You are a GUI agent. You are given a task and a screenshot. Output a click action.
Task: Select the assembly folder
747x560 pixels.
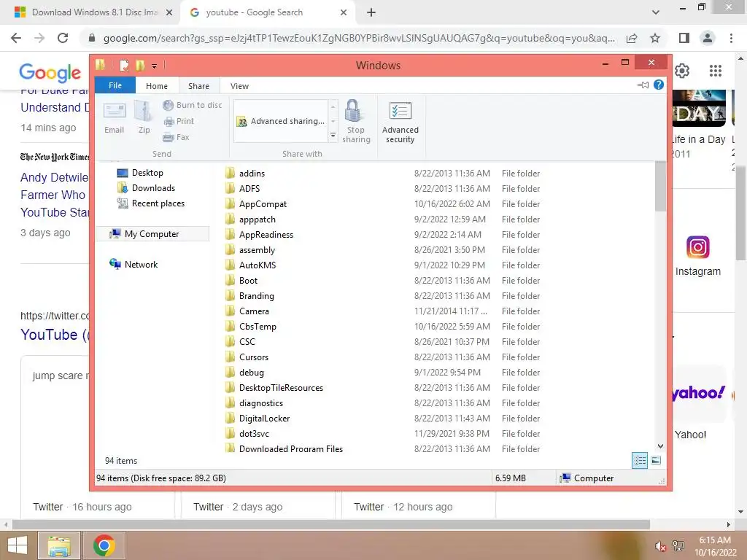257,250
